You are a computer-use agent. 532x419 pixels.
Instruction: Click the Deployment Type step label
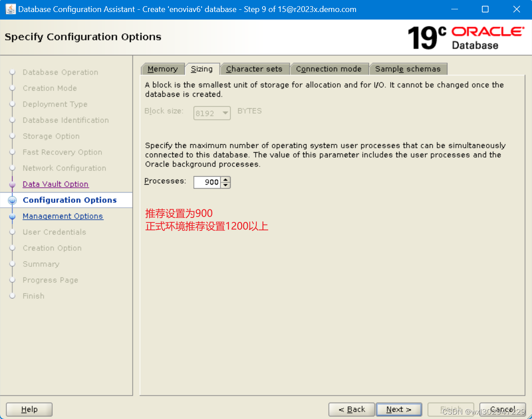coord(55,104)
